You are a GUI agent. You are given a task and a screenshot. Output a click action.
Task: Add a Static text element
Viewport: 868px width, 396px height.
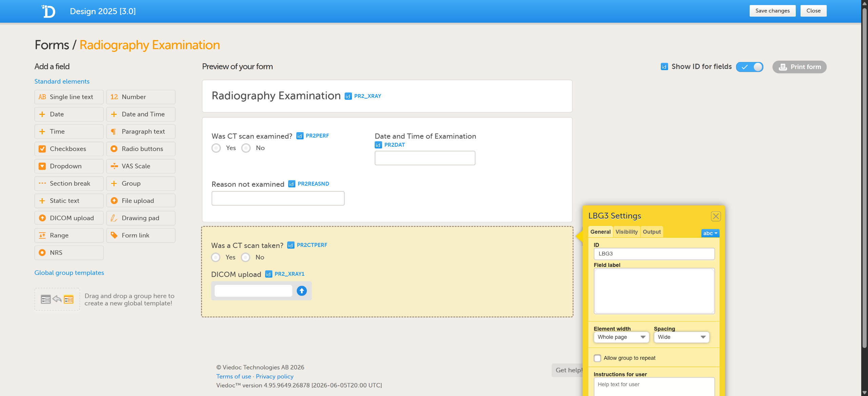[x=69, y=201]
